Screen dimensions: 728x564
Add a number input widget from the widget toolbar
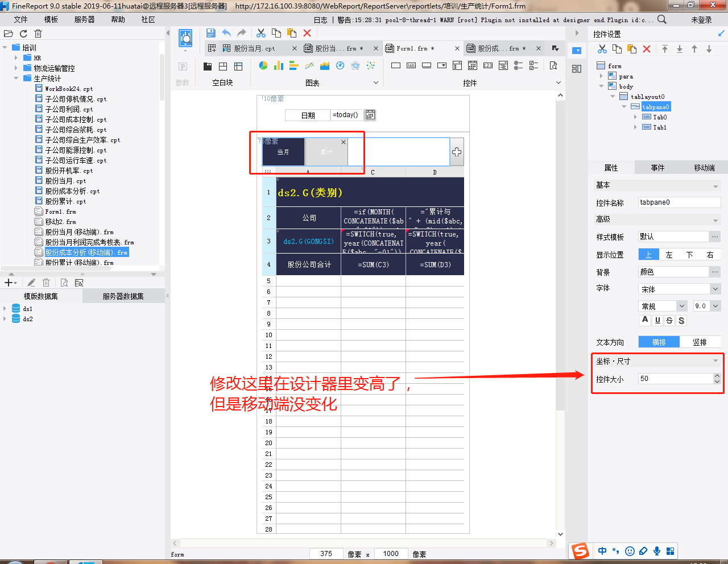click(x=488, y=65)
